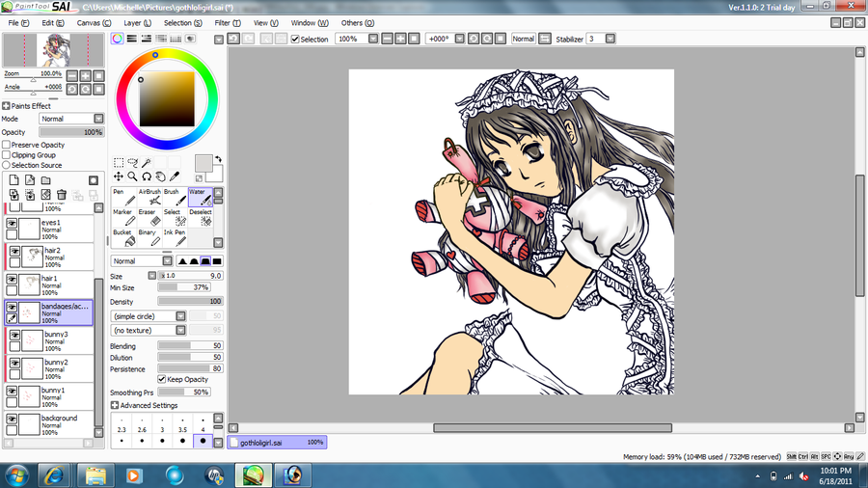This screenshot has width=868, height=488.
Task: Open the (no texture) dropdown
Action: tap(149, 330)
